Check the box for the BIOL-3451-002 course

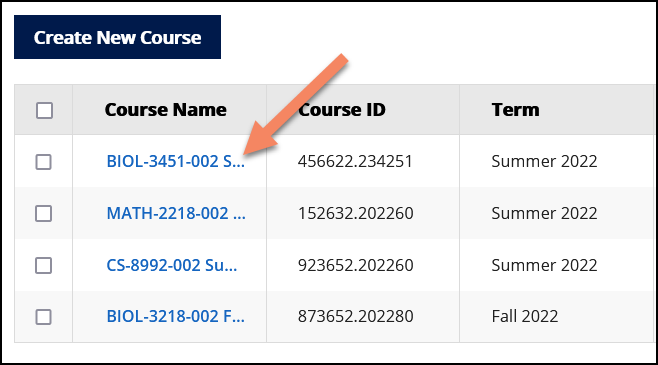44,162
